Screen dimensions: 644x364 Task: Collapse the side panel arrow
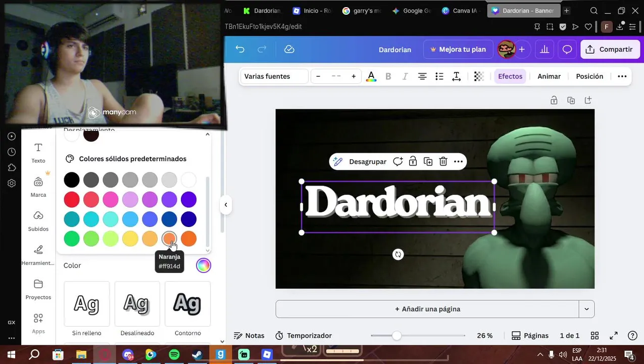point(226,205)
